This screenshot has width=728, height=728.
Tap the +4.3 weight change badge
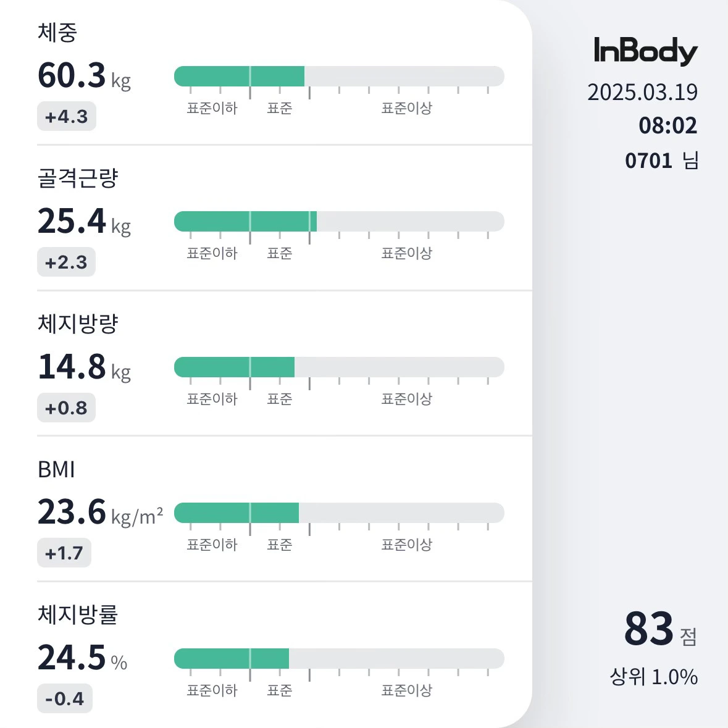click(x=67, y=117)
